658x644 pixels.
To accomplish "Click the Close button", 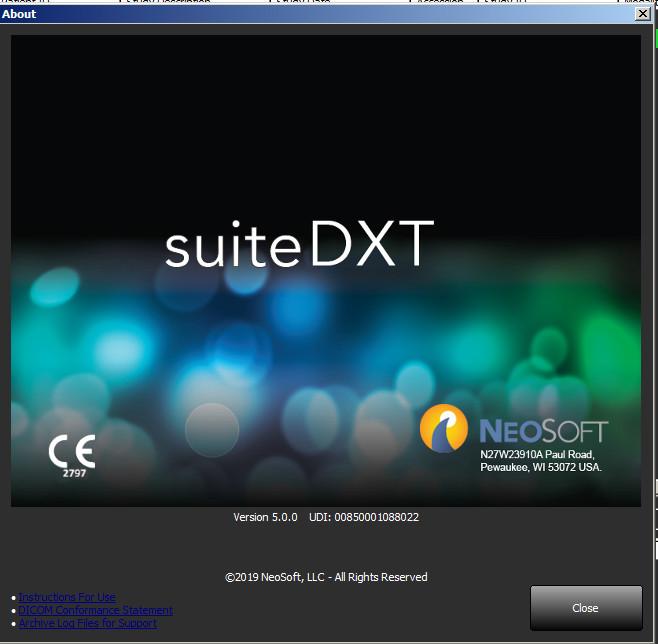I will [x=586, y=608].
